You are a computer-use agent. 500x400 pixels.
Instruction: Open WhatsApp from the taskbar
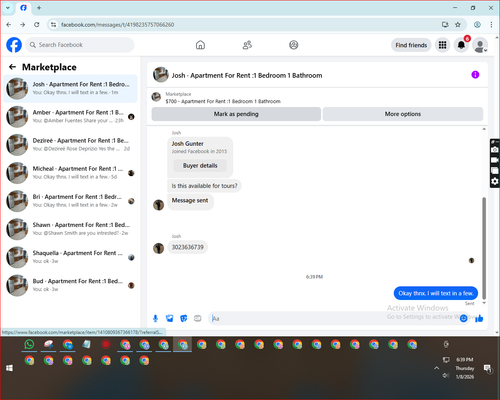[29, 344]
